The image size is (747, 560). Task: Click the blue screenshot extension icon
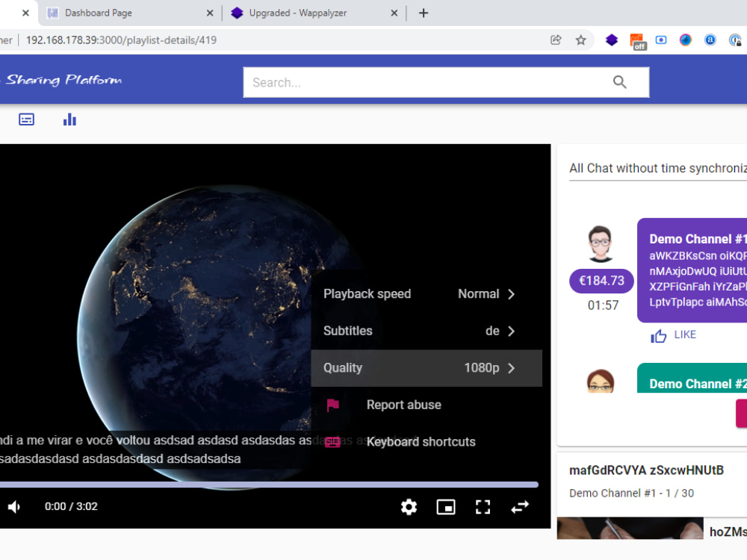661,40
